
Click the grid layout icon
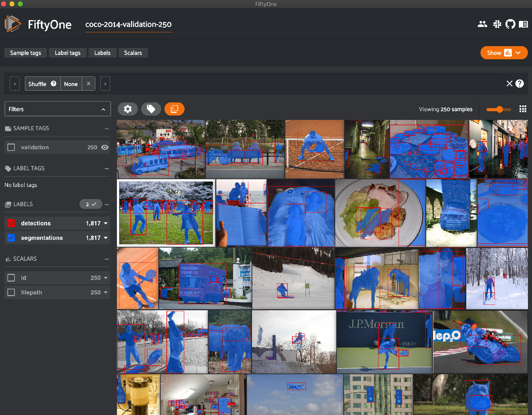(x=523, y=109)
